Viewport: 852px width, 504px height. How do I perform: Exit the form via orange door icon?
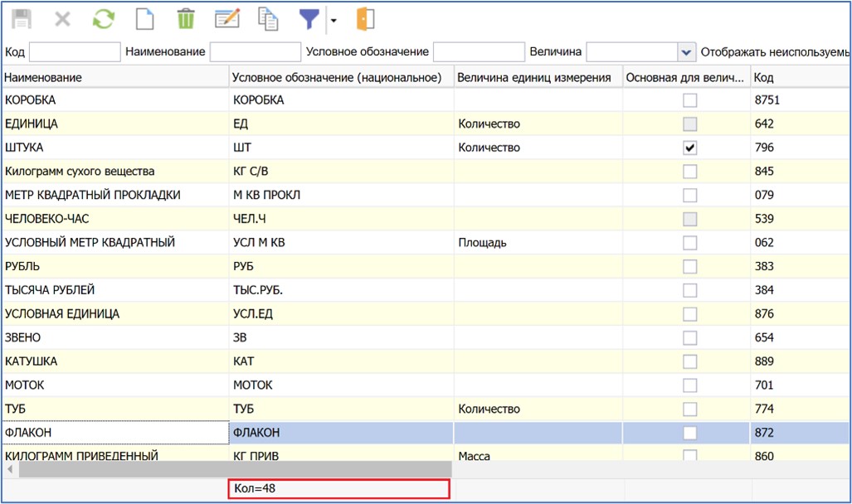365,19
